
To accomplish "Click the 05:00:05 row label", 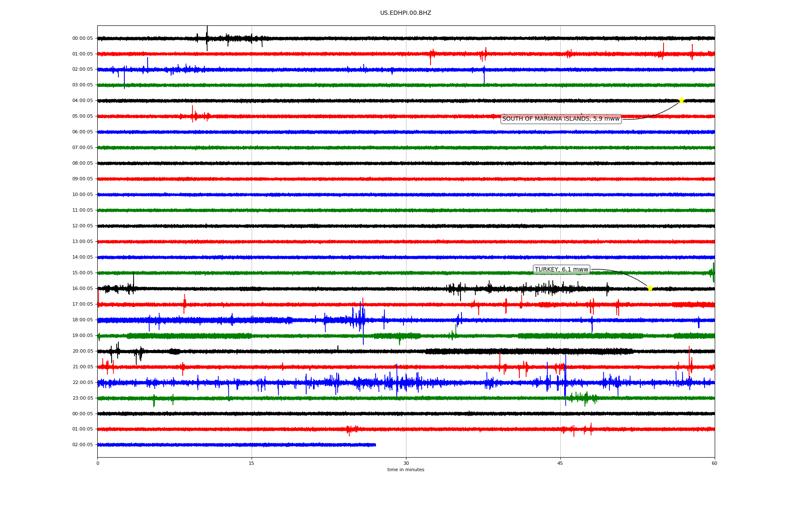I will (x=82, y=116).
